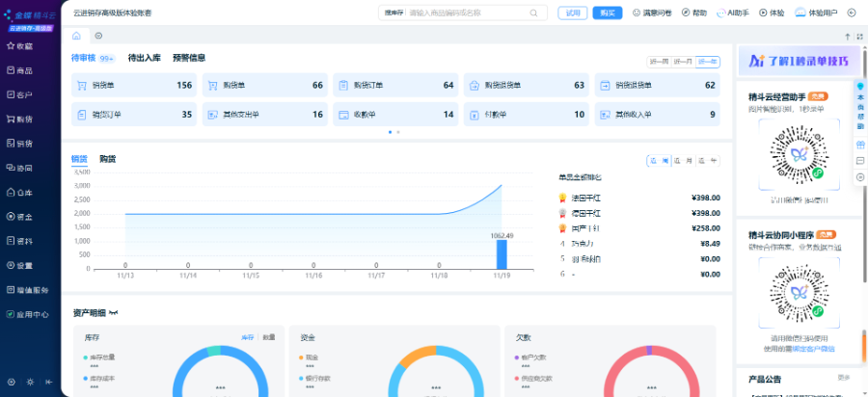The image size is (868, 397).
Task: Open the 购货订单 card showing 64
Action: (395, 85)
